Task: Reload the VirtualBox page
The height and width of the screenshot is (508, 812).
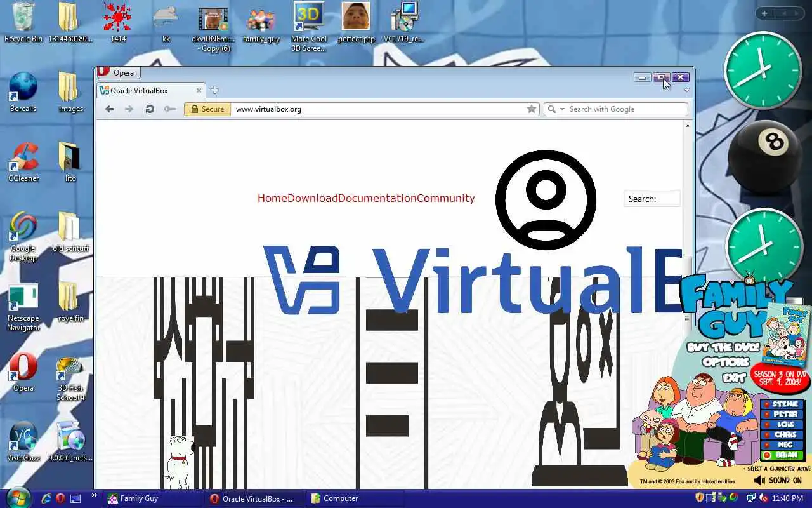Action: point(150,109)
